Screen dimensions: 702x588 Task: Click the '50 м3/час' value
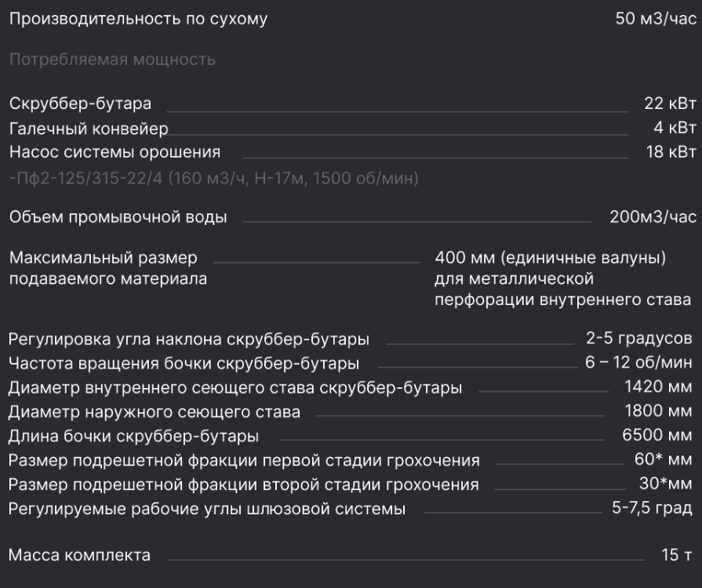tap(655, 20)
